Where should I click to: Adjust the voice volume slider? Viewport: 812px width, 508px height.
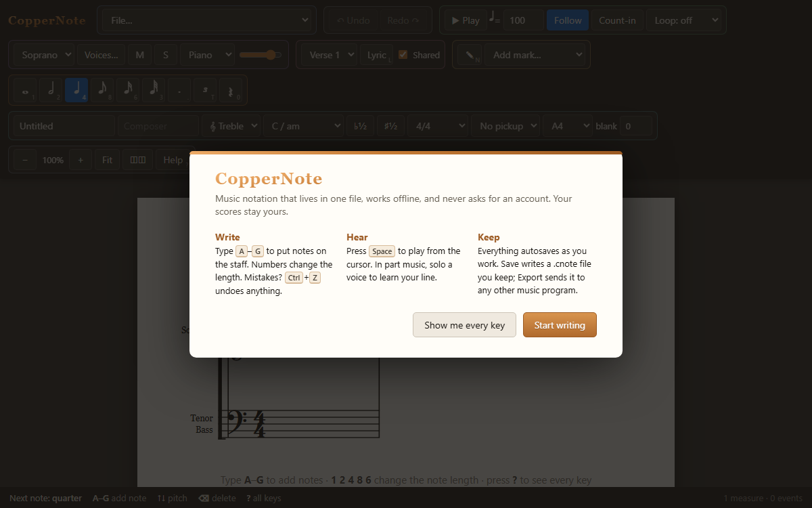[261, 55]
